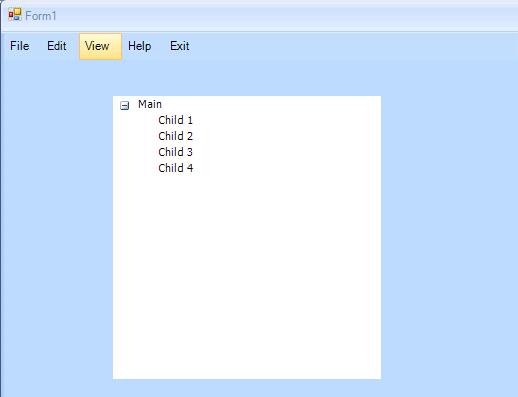Open the highlighted View menu
The height and width of the screenshot is (397, 518).
pos(100,46)
